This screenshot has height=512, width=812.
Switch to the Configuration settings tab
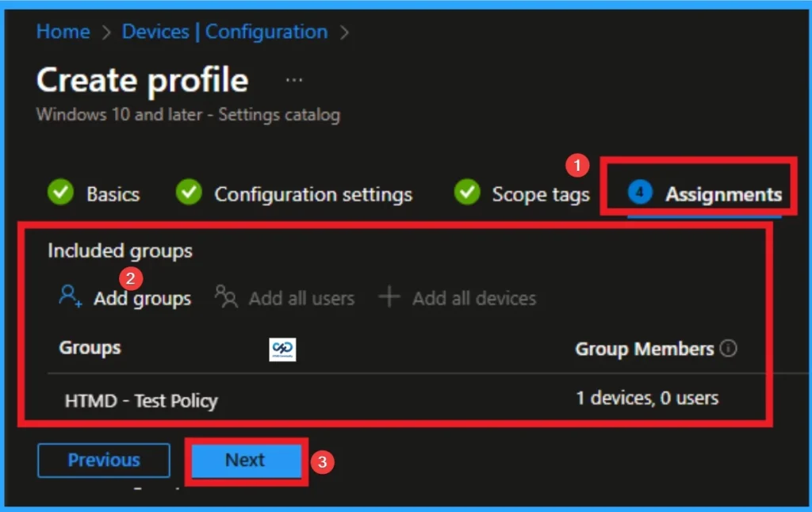tap(312, 193)
